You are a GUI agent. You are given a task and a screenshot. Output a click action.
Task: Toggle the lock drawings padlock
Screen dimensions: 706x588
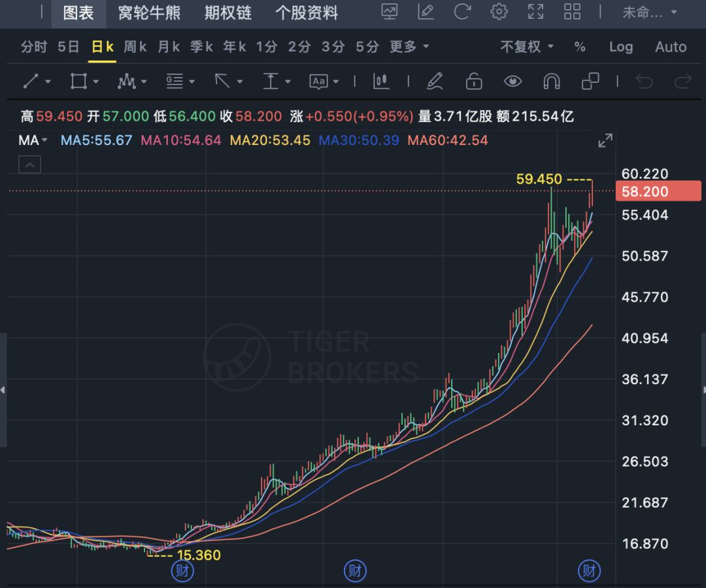point(473,81)
